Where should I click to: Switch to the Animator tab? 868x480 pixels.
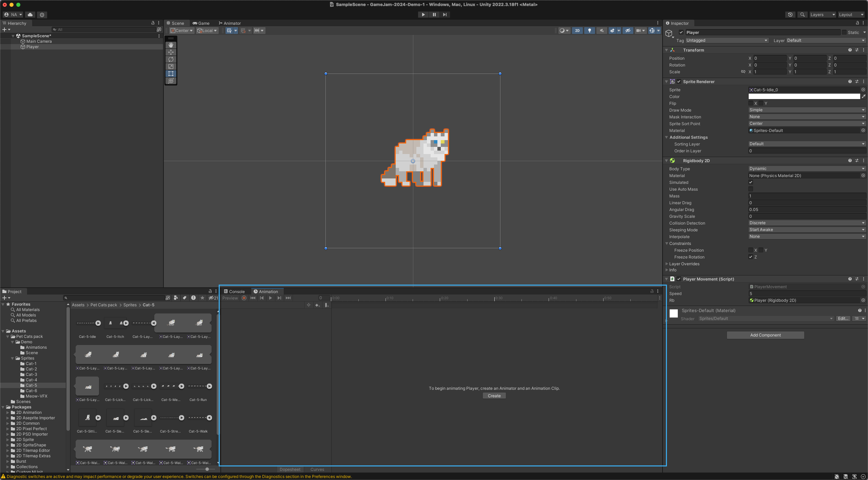click(x=230, y=23)
